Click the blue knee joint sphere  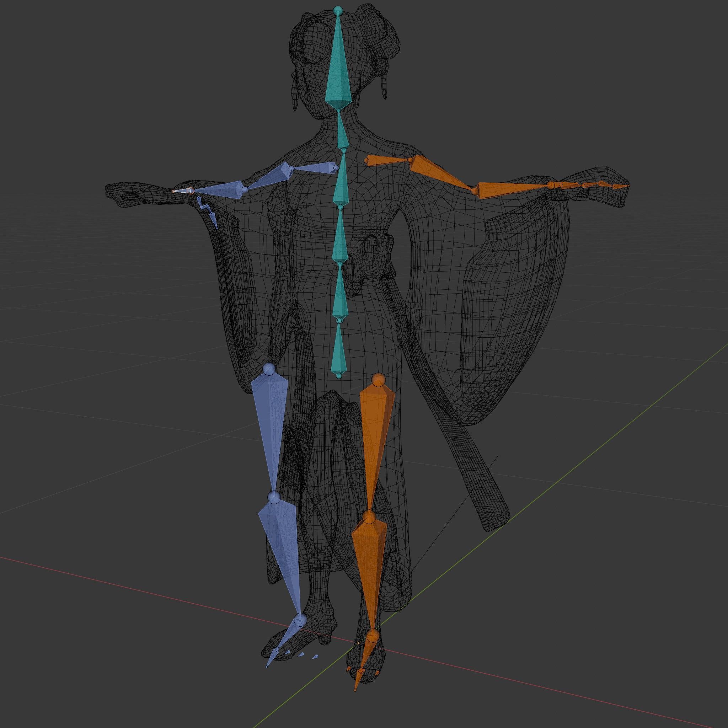[x=274, y=497]
